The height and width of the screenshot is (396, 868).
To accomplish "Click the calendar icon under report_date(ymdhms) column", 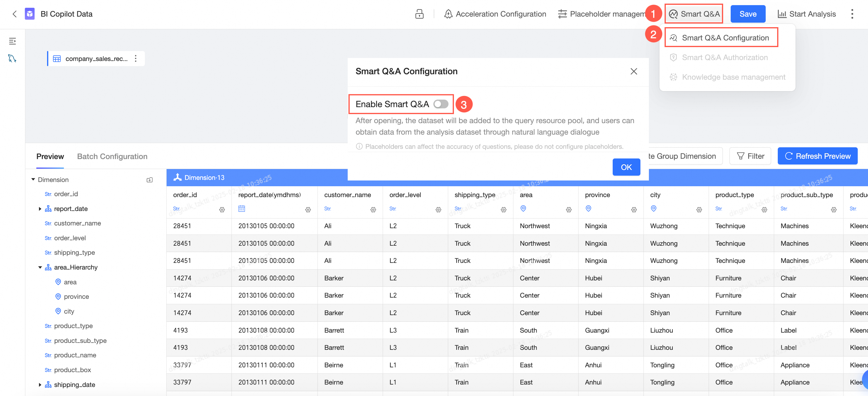I will tap(242, 209).
